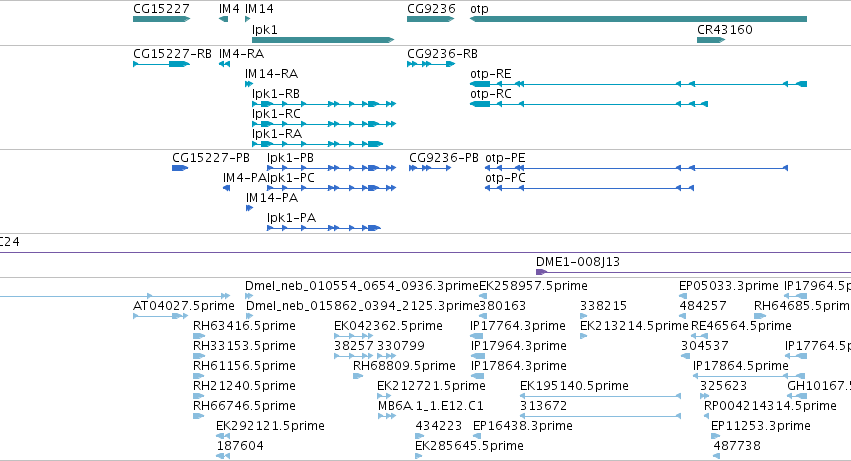This screenshot has height=461, width=851.
Task: Select the otp-RC transcript glyph
Action: (589, 104)
